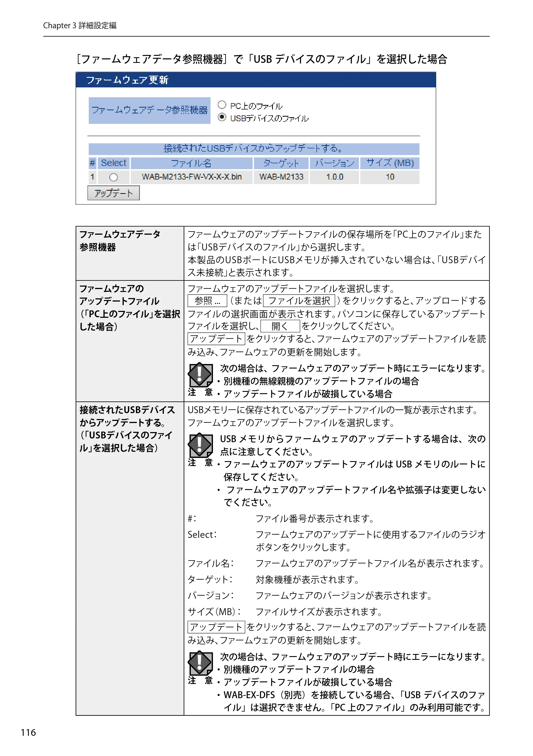Click the 開く button illustration
The width and height of the screenshot is (533, 756).
[280, 326]
